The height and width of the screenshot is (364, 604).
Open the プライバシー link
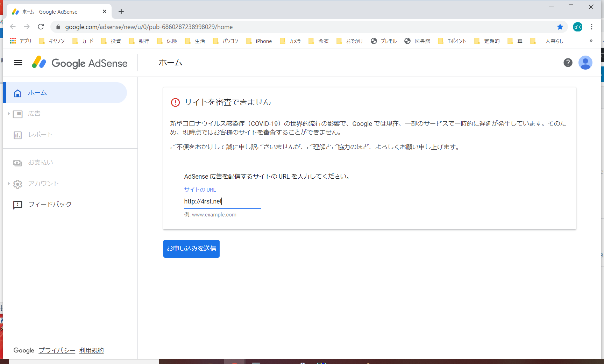click(57, 350)
